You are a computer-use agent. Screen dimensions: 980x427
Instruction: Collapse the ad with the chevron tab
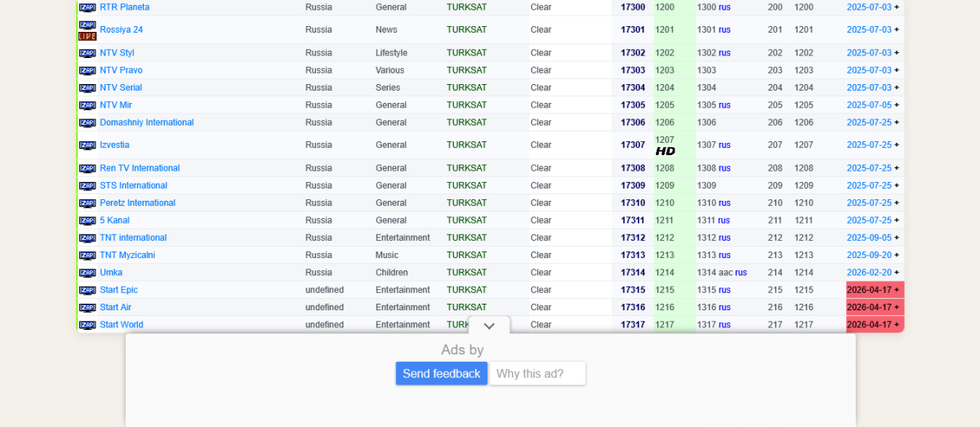click(x=489, y=326)
